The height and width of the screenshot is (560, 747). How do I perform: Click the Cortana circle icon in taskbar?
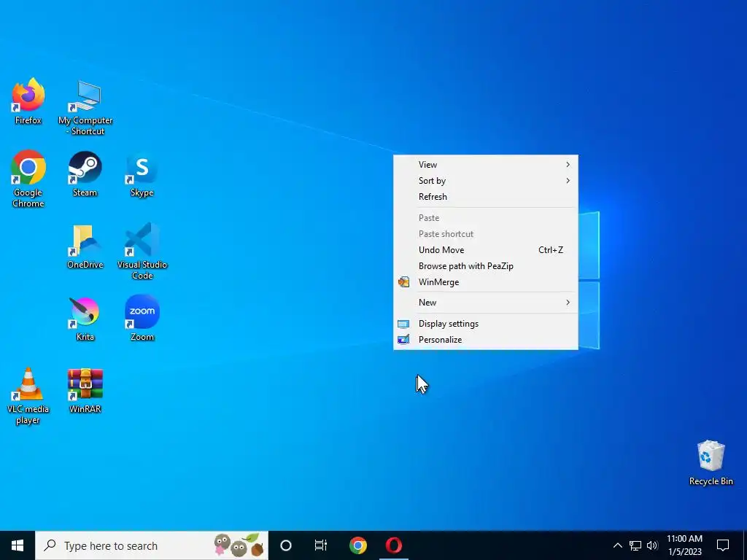tap(286, 545)
